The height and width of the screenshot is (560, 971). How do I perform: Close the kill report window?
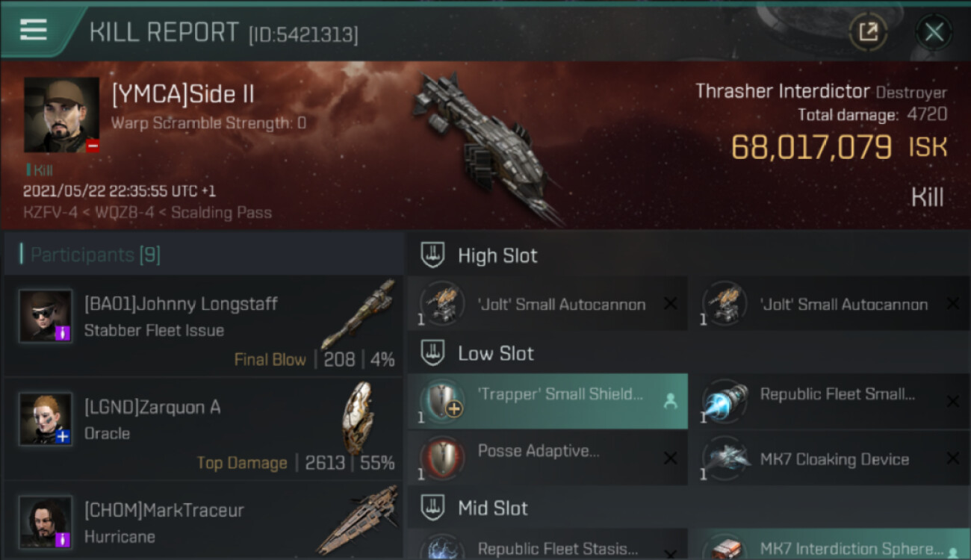(x=934, y=32)
